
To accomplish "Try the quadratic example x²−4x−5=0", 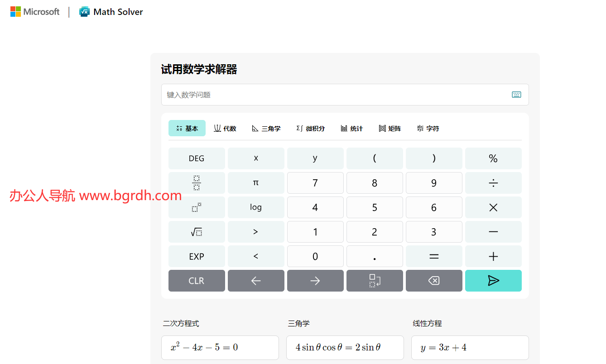I will [x=220, y=348].
